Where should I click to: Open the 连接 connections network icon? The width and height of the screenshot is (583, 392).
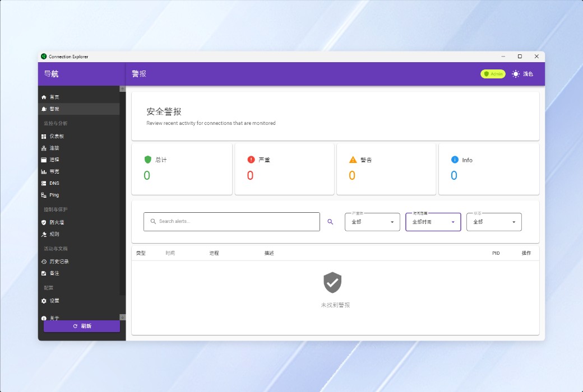(44, 148)
